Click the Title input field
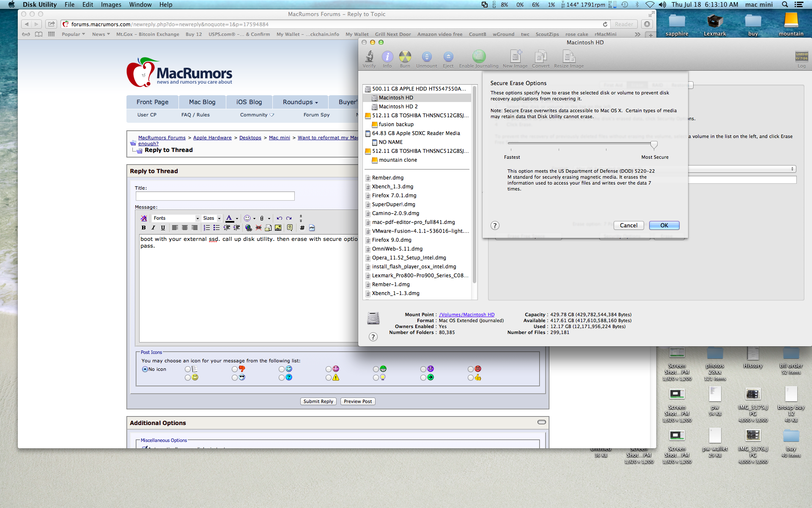The width and height of the screenshot is (812, 508). 215,196
